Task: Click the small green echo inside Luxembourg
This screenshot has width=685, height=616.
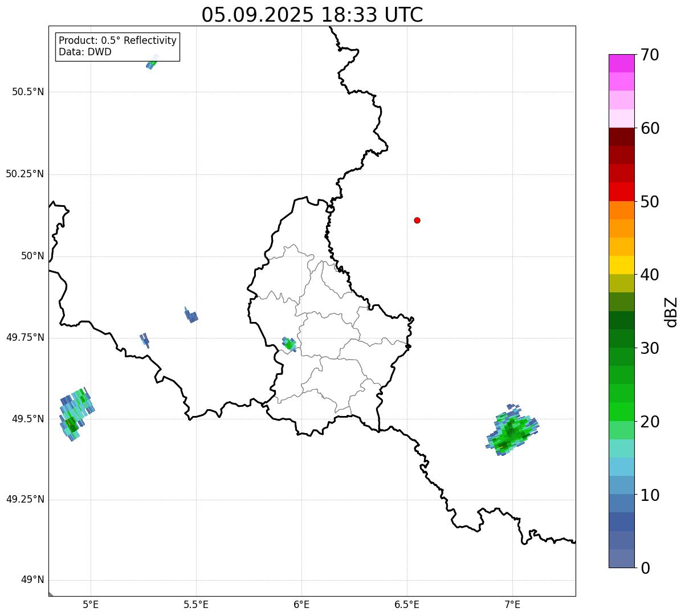Action: [290, 344]
